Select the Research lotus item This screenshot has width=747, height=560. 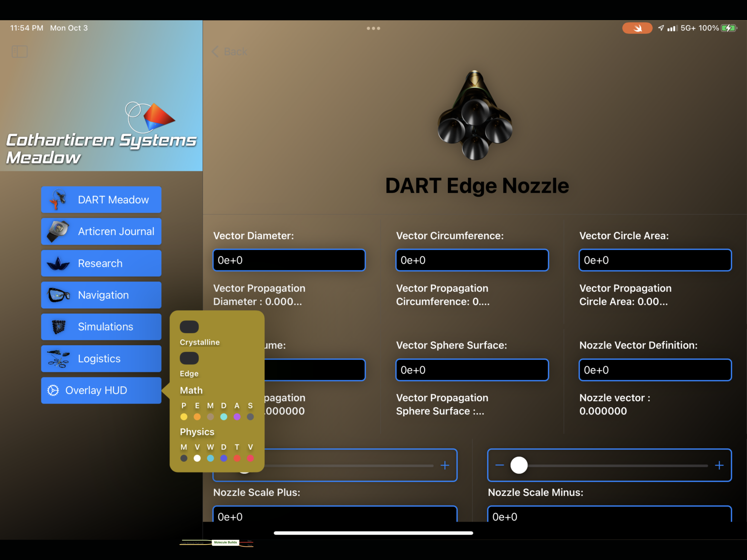click(101, 263)
